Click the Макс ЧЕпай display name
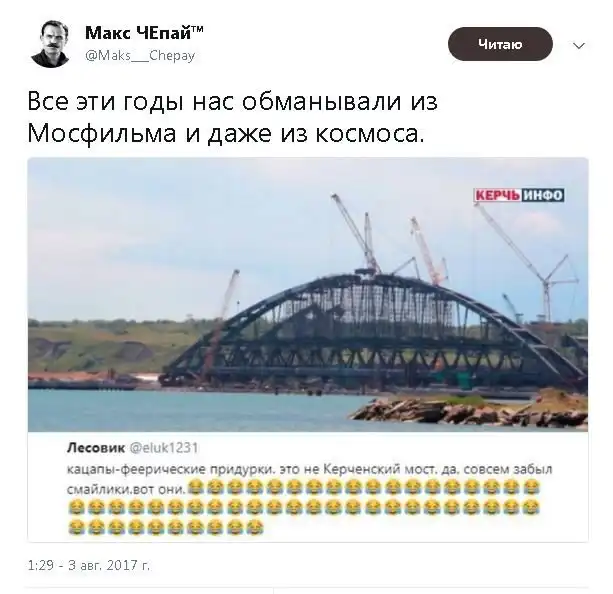 [x=144, y=33]
